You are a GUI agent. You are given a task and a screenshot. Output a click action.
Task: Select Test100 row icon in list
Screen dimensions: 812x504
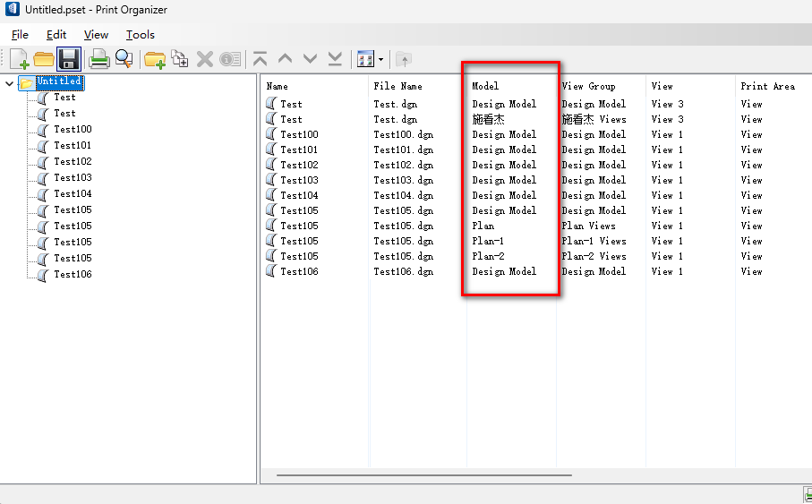pos(271,133)
